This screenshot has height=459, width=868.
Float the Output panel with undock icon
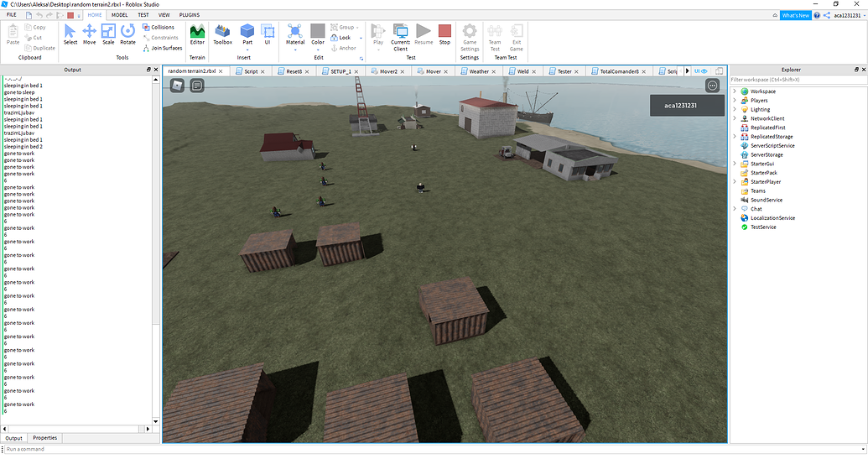click(x=148, y=70)
